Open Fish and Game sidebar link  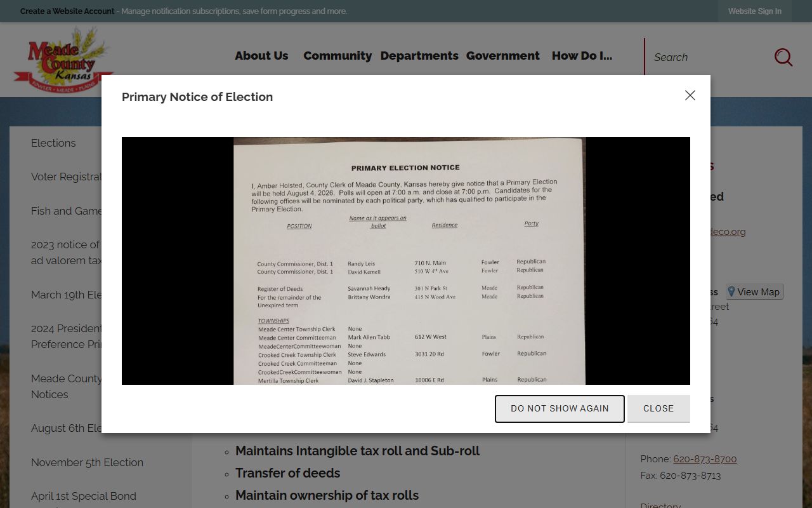tap(66, 211)
